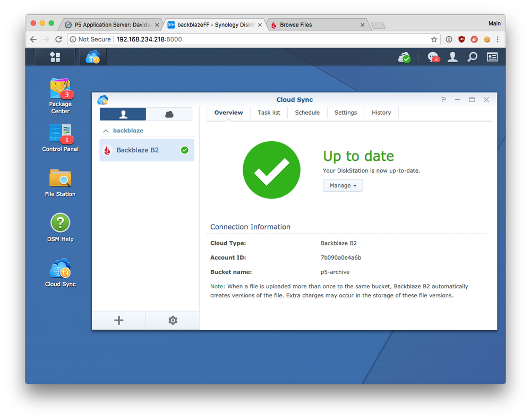The height and width of the screenshot is (420, 531).
Task: Click the DSM search magnifier icon
Action: point(472,57)
